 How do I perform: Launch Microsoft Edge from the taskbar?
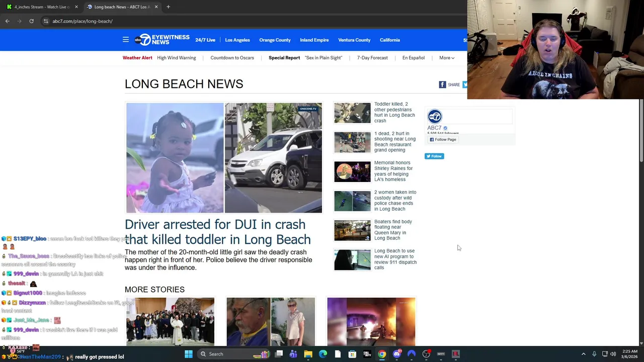pyautogui.click(x=323, y=354)
